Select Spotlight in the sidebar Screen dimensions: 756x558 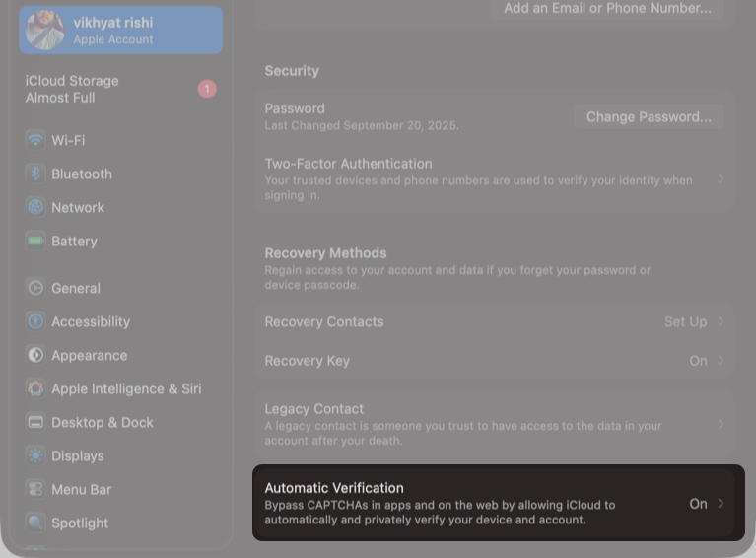pos(80,523)
